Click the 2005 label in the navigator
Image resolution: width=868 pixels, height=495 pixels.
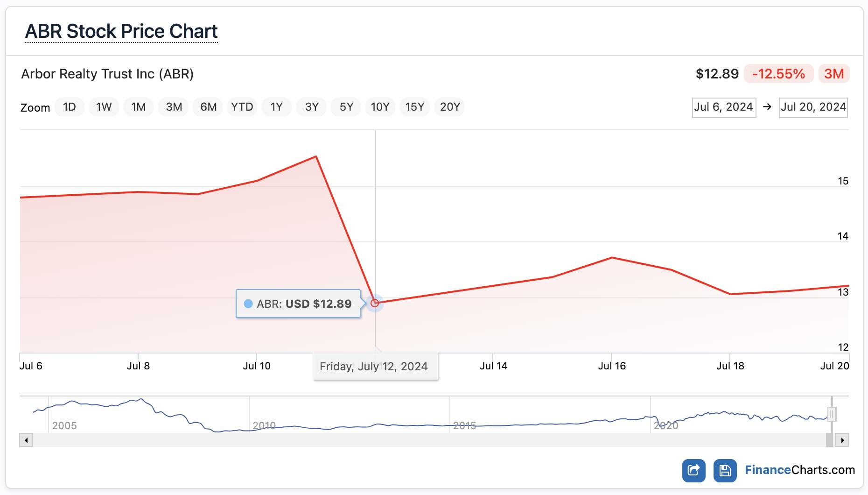[64, 425]
